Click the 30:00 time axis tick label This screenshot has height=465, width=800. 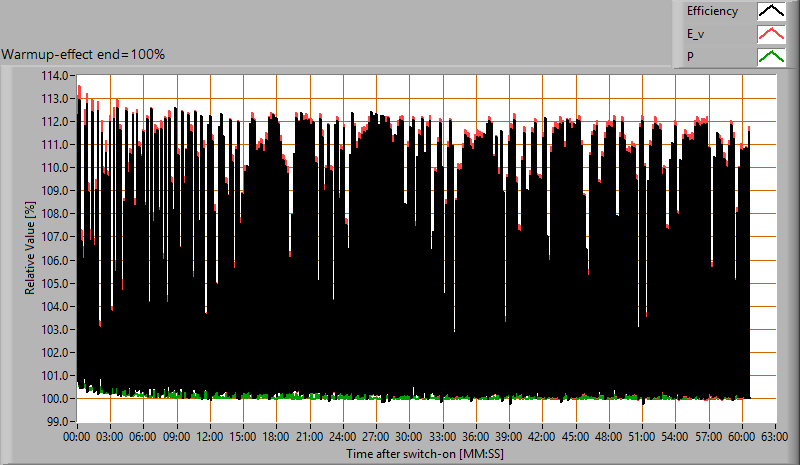coord(409,437)
